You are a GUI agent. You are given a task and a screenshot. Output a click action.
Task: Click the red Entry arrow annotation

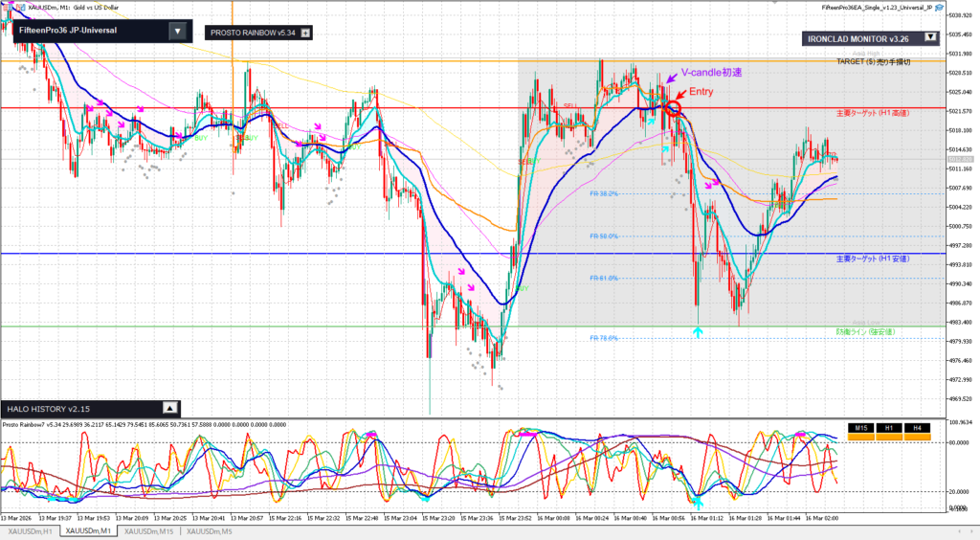click(680, 97)
